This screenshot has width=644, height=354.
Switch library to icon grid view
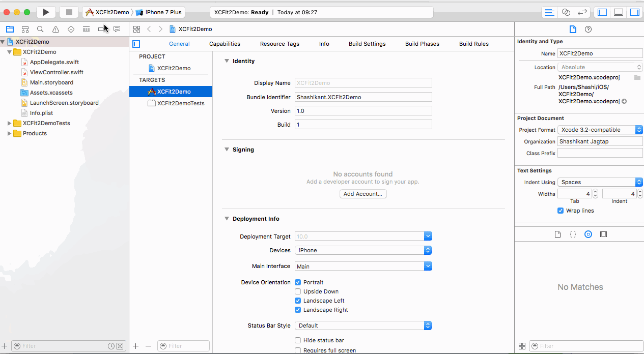tap(522, 346)
